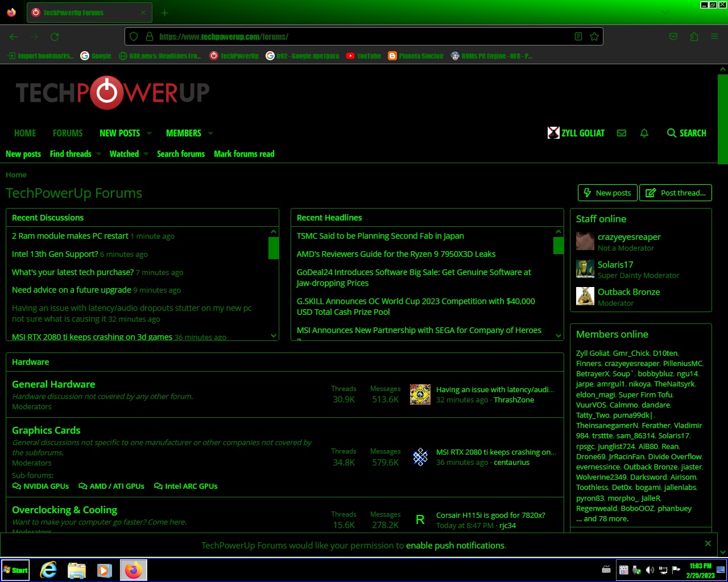Screen dimensions: 728x582
Task: Open the Overclocking & Cooling forum
Action: click(x=64, y=510)
